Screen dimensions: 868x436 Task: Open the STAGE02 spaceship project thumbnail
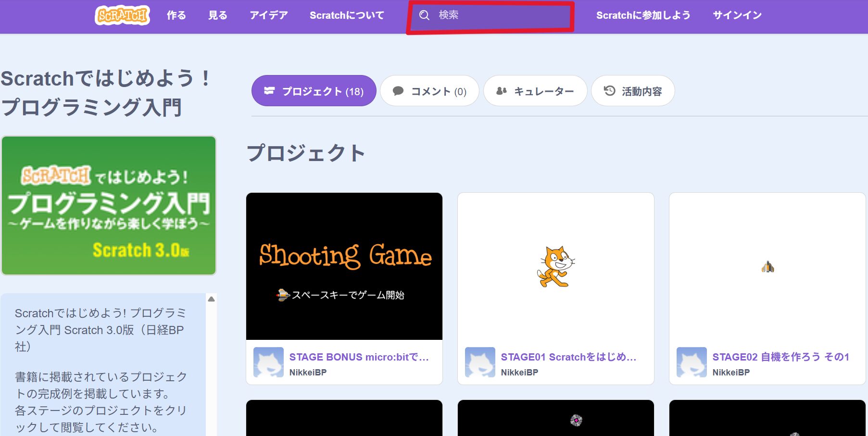tap(767, 266)
